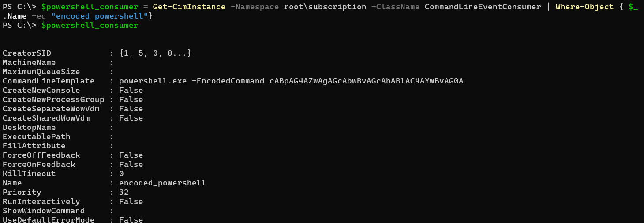Click the ForceOffFeedback False value
This screenshot has width=644, height=223.
(x=131, y=155)
